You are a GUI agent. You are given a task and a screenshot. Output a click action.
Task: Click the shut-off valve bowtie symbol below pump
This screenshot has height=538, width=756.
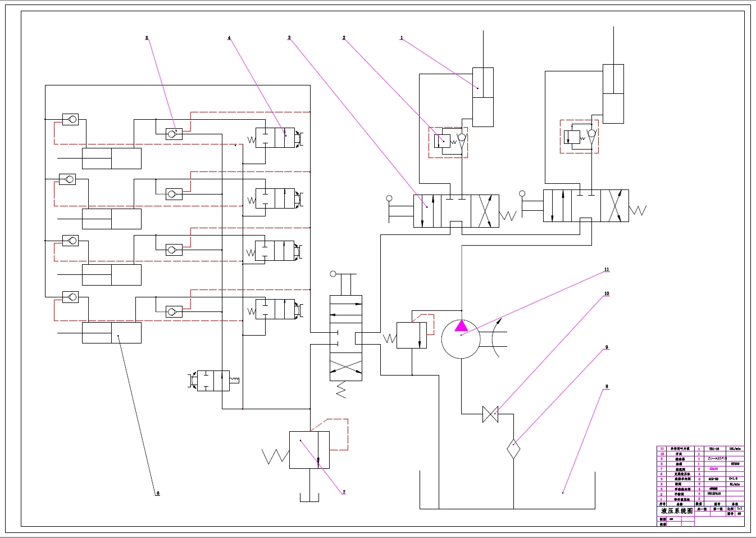[490, 414]
